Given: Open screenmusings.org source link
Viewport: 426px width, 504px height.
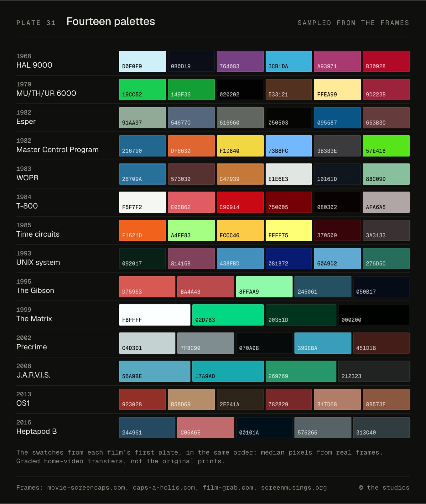Looking at the screenshot, I should pos(294,487).
